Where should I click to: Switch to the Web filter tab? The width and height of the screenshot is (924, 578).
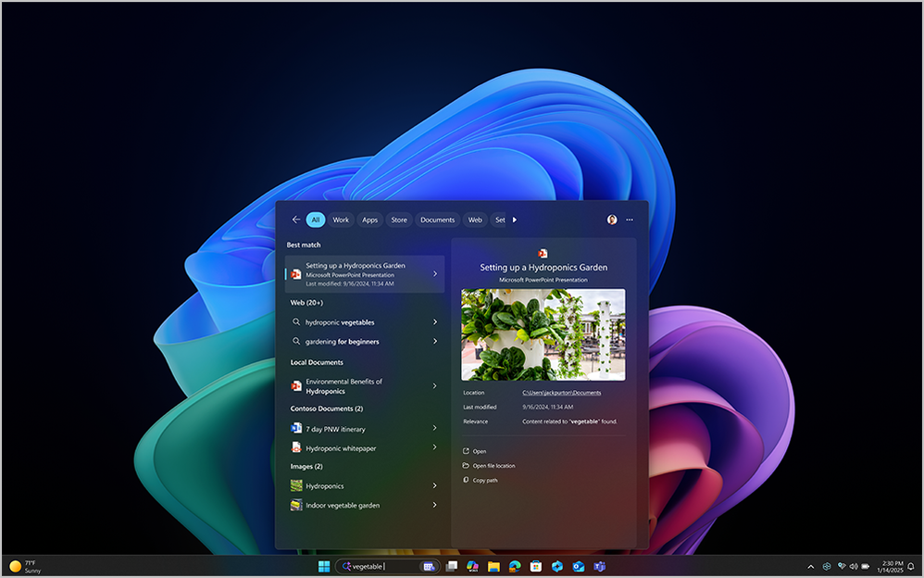click(x=475, y=220)
